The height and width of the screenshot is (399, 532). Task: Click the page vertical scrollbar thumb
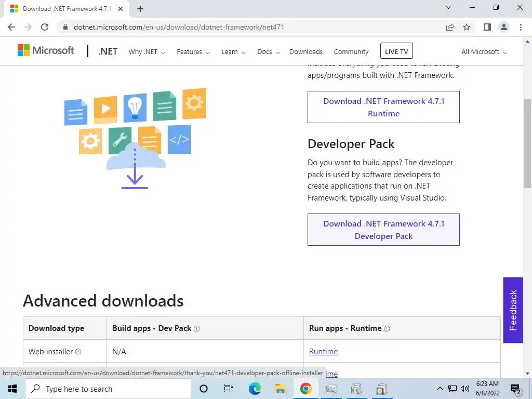pos(527,143)
